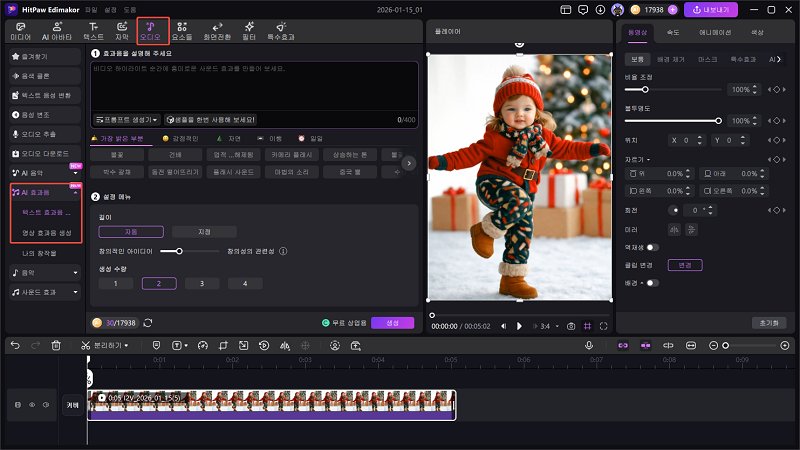This screenshot has height=450, width=800.
Task: Click the trash delete icon
Action: pyautogui.click(x=56, y=345)
